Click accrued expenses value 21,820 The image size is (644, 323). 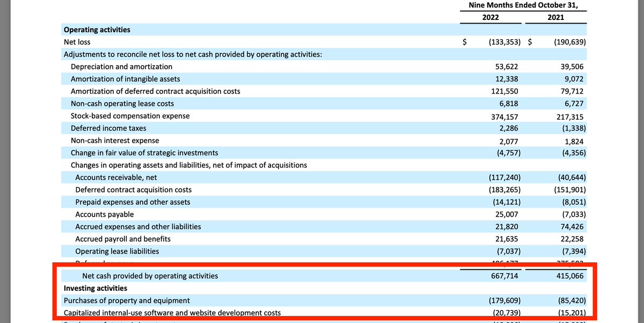(x=507, y=227)
